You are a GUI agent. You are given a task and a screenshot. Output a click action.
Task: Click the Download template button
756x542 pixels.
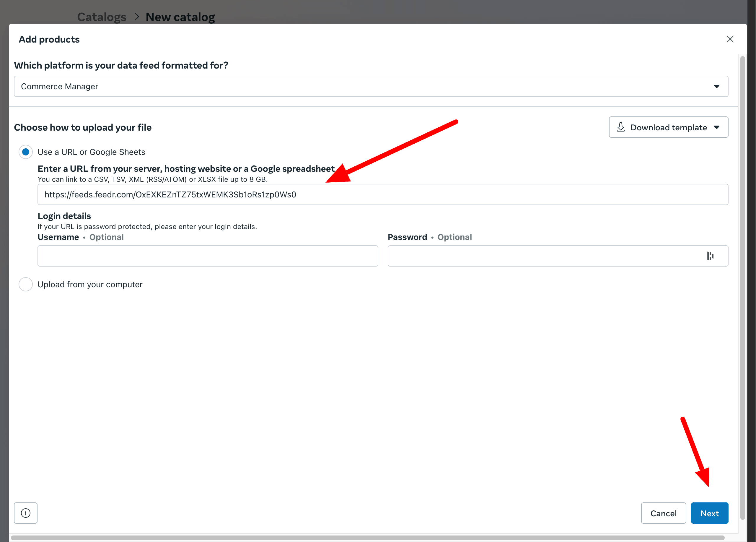(668, 127)
